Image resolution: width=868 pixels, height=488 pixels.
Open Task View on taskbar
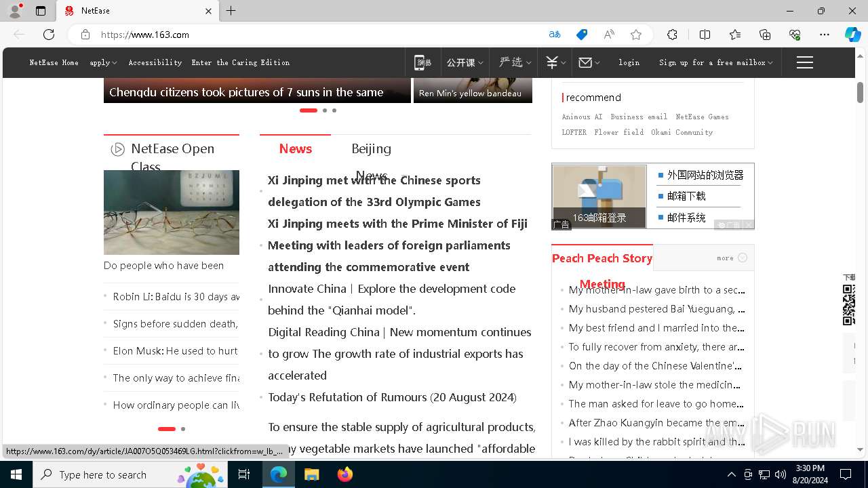[244, 474]
